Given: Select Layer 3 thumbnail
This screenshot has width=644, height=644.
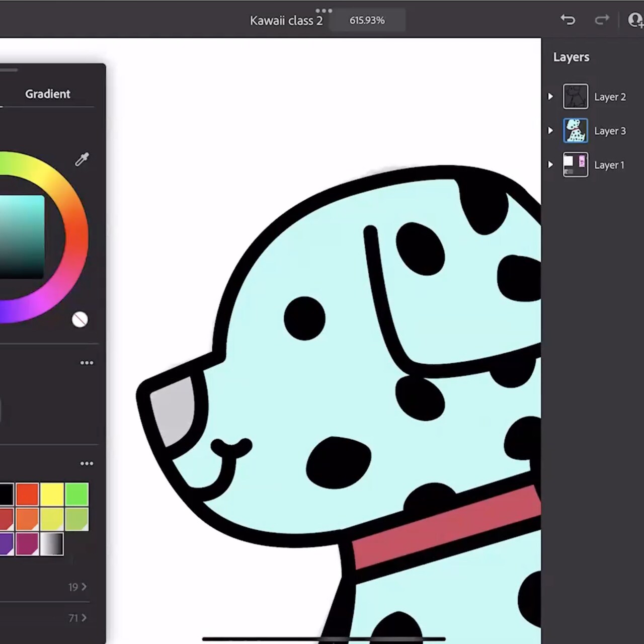Looking at the screenshot, I should [x=575, y=131].
